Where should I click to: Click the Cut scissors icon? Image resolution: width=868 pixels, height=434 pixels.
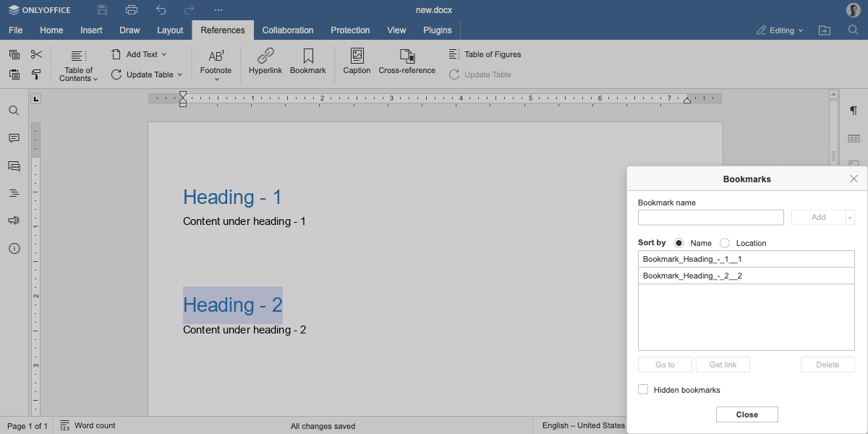click(36, 54)
